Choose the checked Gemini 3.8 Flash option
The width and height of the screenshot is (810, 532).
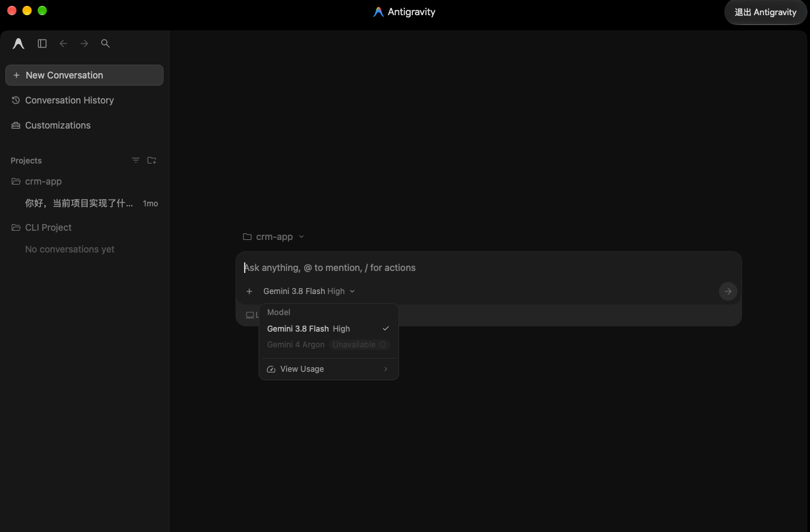(x=328, y=329)
